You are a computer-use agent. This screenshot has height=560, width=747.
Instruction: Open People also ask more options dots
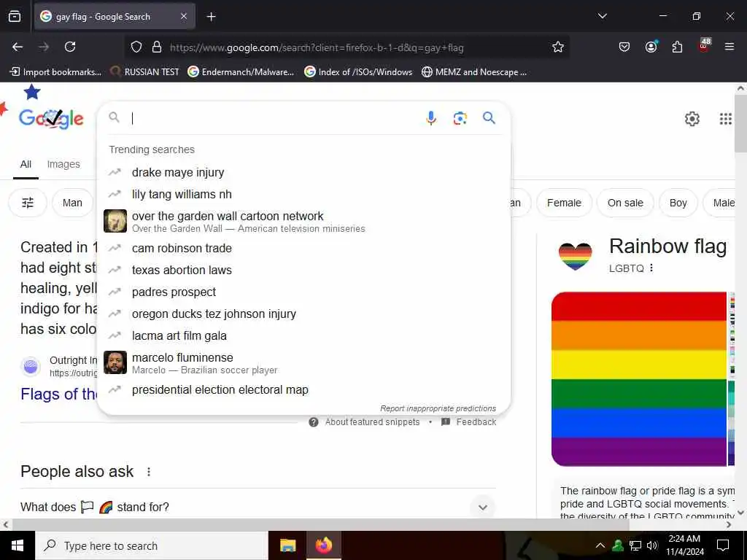pos(149,472)
